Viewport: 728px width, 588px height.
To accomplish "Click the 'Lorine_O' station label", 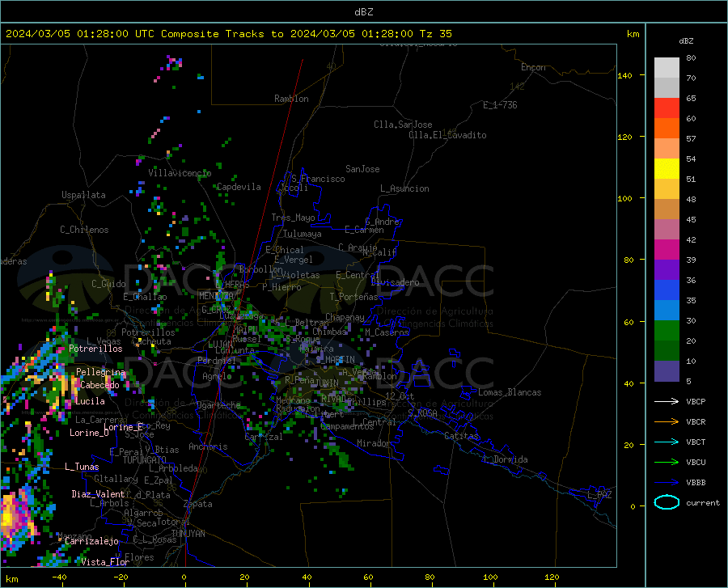I will (89, 433).
